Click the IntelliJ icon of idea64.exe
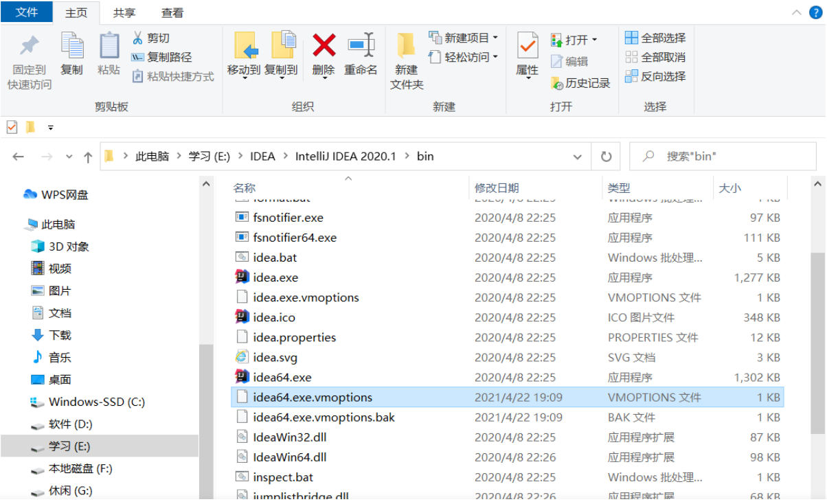Image resolution: width=827 pixels, height=504 pixels. [x=241, y=377]
